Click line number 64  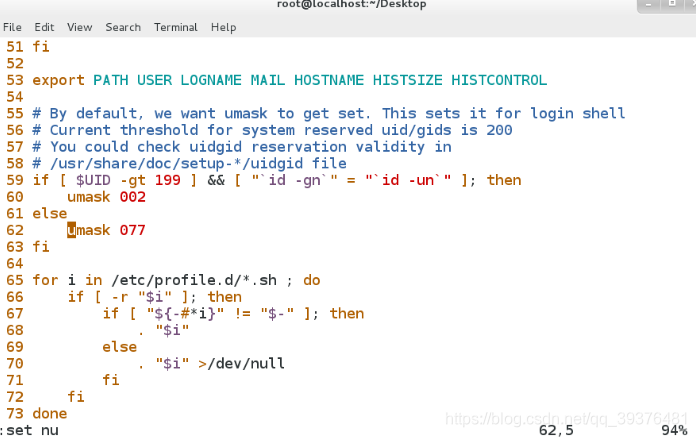pyautogui.click(x=15, y=264)
